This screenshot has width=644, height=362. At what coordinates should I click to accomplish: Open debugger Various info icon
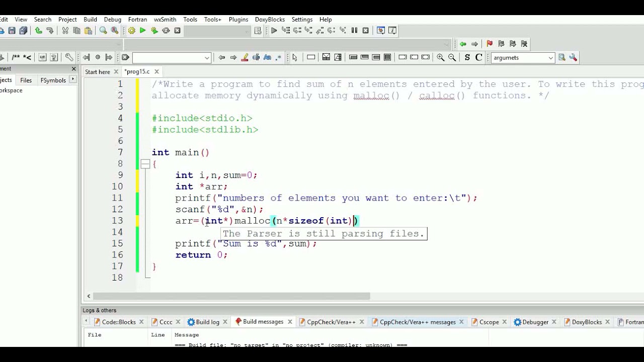point(392,31)
